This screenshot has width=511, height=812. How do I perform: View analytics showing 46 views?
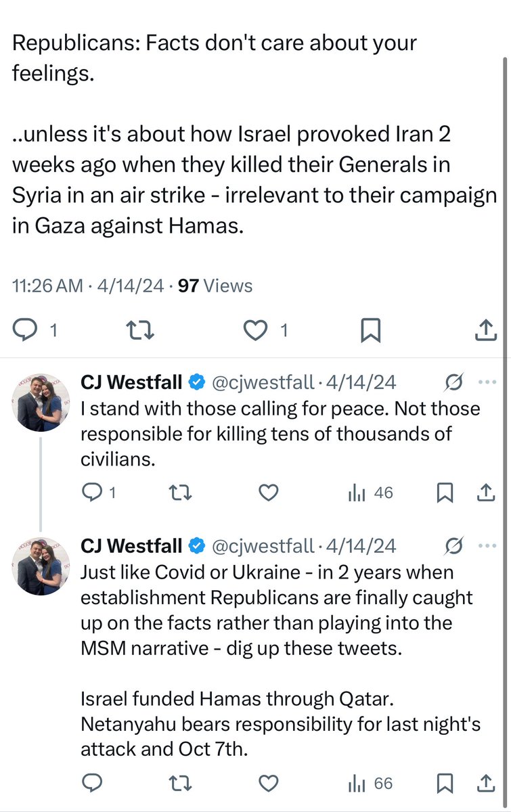point(370,493)
